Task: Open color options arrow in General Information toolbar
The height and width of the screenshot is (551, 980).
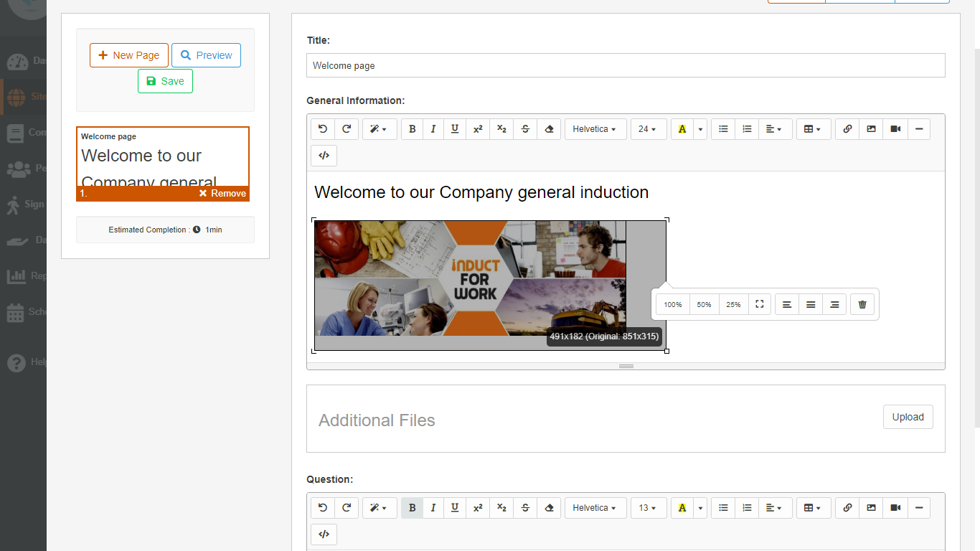Action: tap(700, 129)
